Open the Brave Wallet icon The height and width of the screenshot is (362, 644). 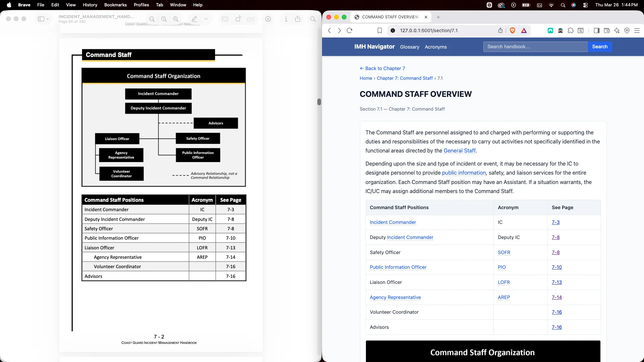coord(606,31)
